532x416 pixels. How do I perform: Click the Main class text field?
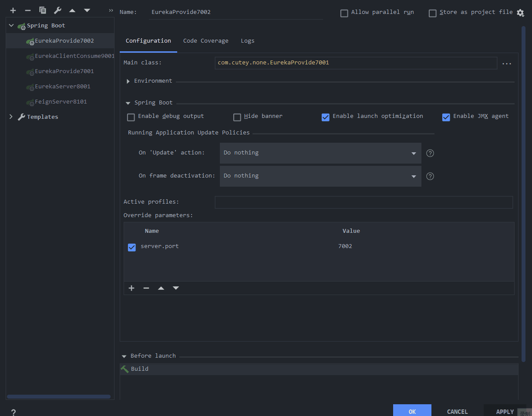tap(356, 63)
